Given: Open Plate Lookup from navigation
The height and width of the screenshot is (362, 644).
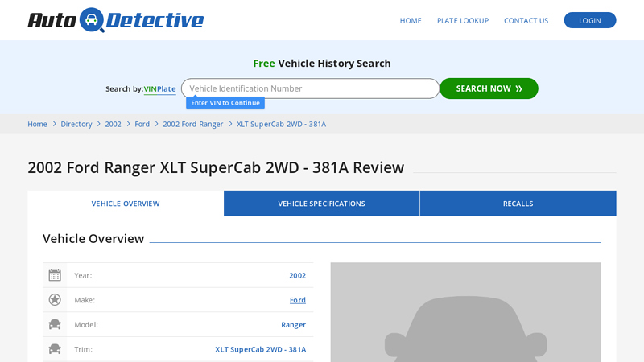Looking at the screenshot, I should coord(462,21).
